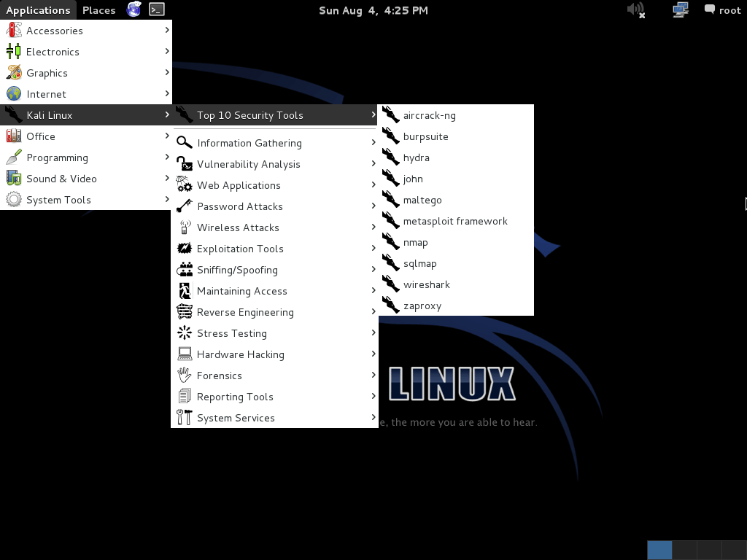
Task: Click the muted speaker icon
Action: [633, 9]
